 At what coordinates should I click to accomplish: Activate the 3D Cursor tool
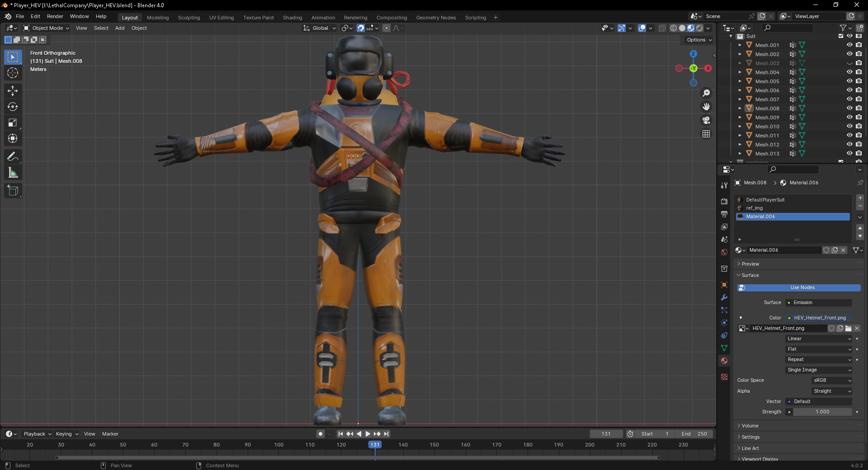(13, 73)
